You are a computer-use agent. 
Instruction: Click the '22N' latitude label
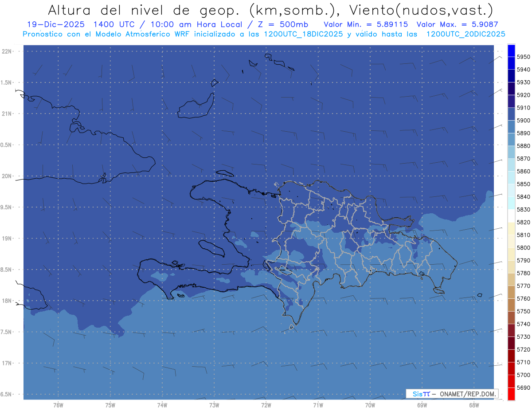(x=8, y=51)
